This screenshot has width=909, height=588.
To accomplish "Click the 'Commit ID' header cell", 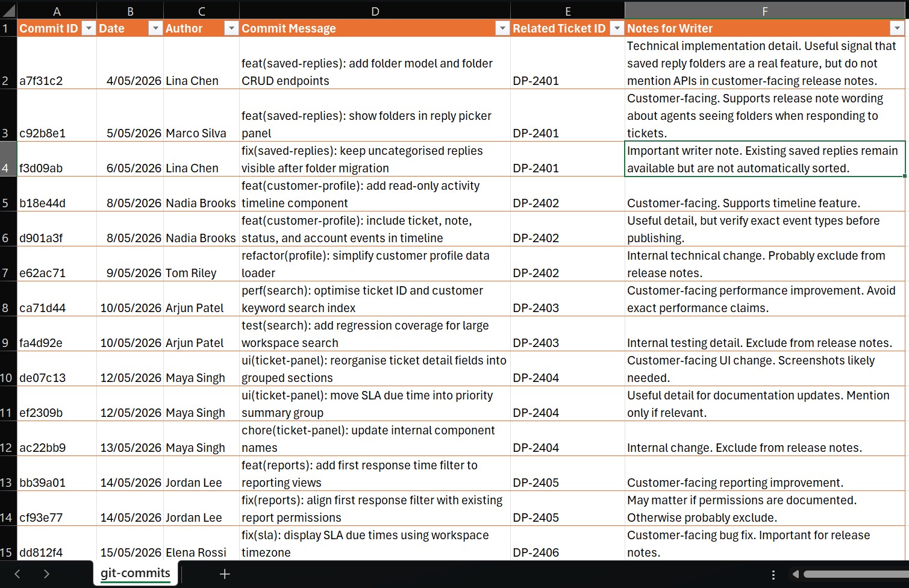I will pyautogui.click(x=57, y=28).
